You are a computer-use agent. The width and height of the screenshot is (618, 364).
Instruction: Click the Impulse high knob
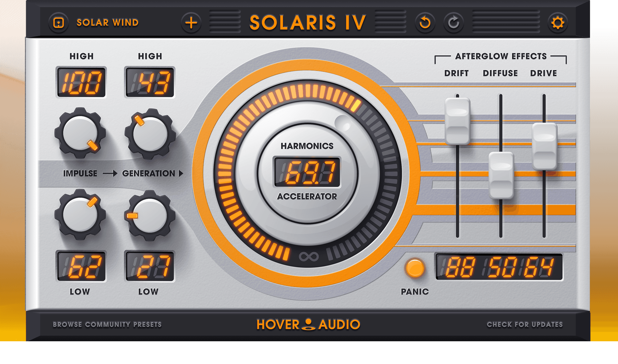(x=80, y=133)
